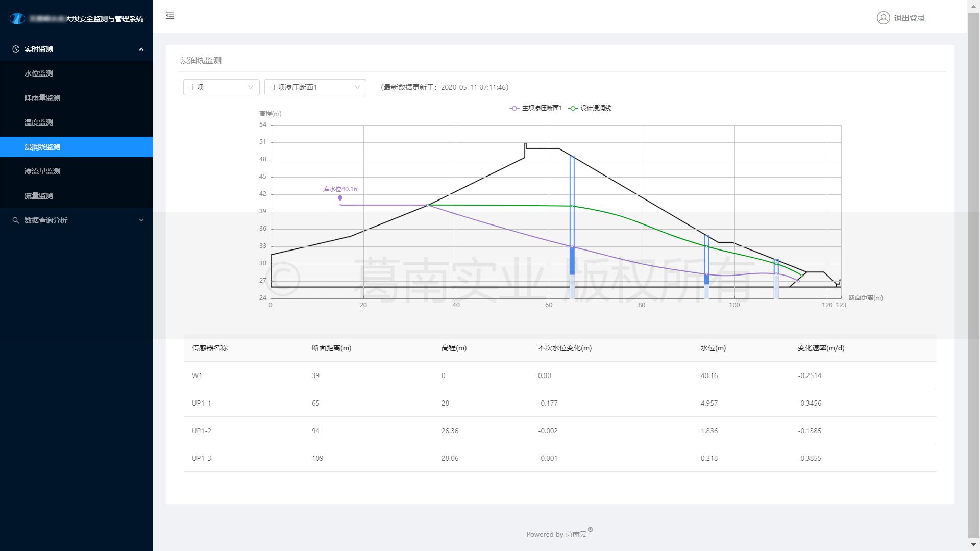Click the sidebar collapse menu icon
The width and height of the screenshot is (980, 551).
pyautogui.click(x=170, y=15)
